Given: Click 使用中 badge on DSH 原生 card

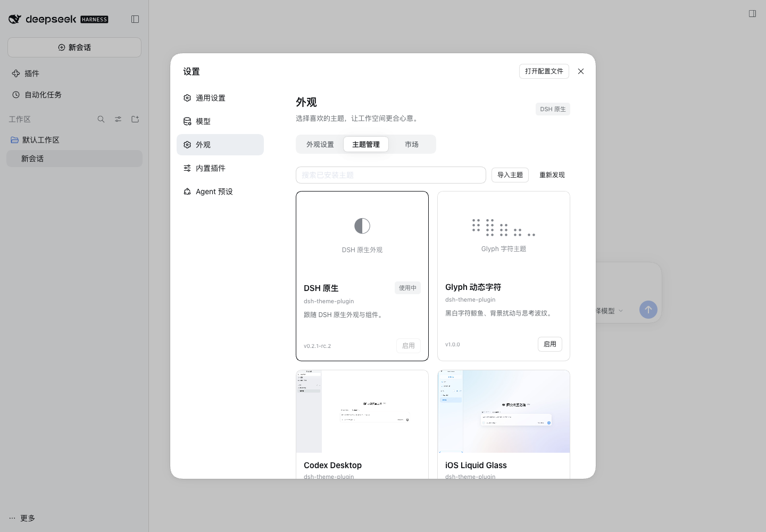Looking at the screenshot, I should (x=408, y=288).
